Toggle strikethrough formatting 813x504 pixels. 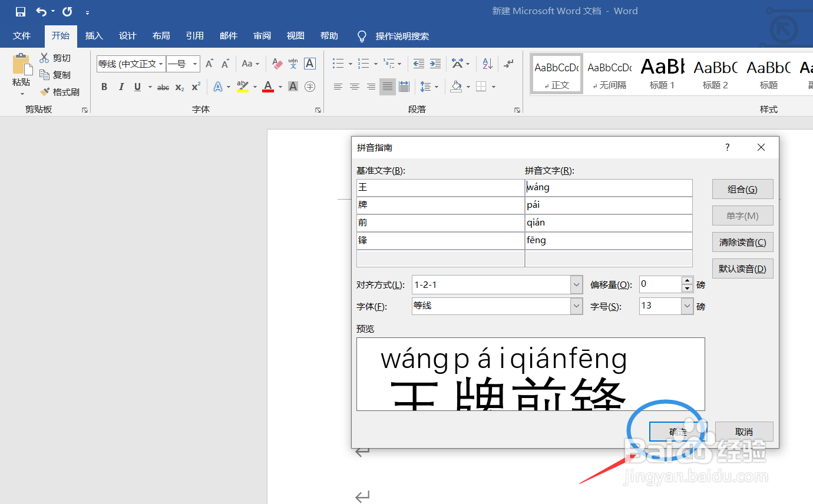click(x=163, y=87)
